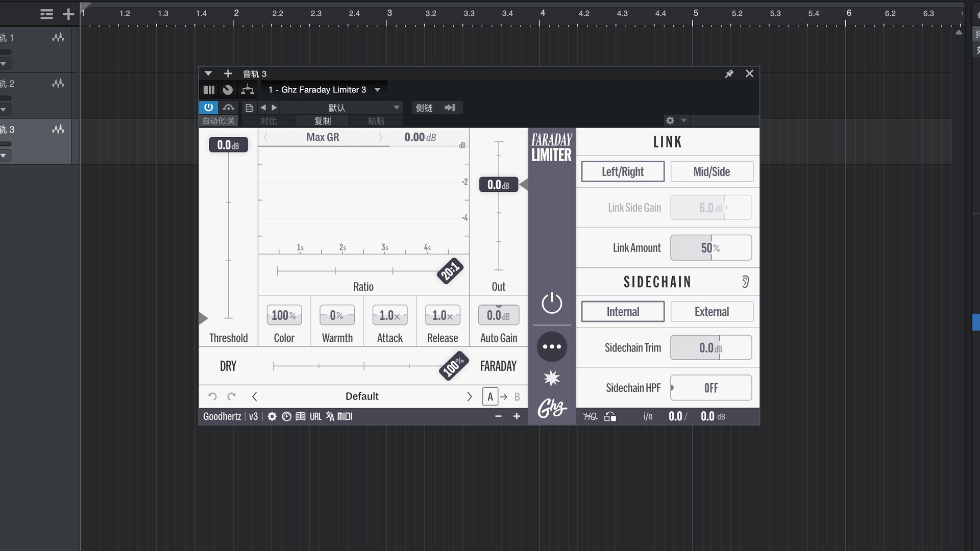Image resolution: width=980 pixels, height=551 pixels.
Task: Click the Faraday Limiter power icon
Action: [x=552, y=304]
